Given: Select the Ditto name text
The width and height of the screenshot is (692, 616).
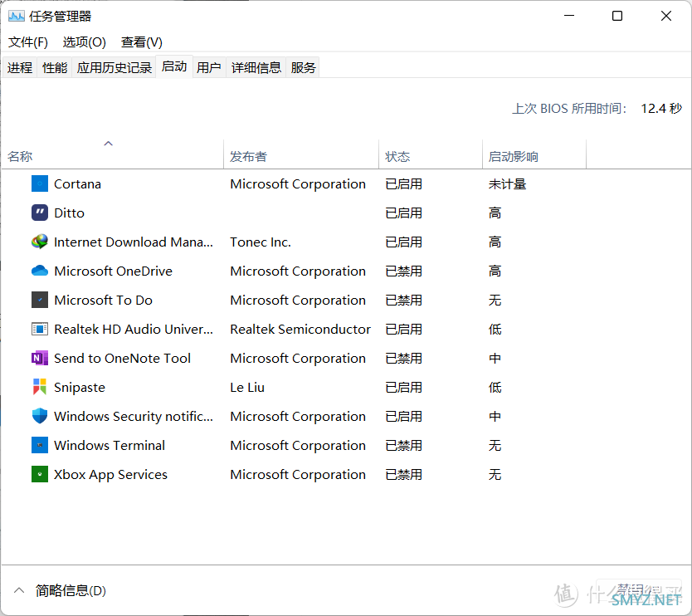Looking at the screenshot, I should pos(69,213).
